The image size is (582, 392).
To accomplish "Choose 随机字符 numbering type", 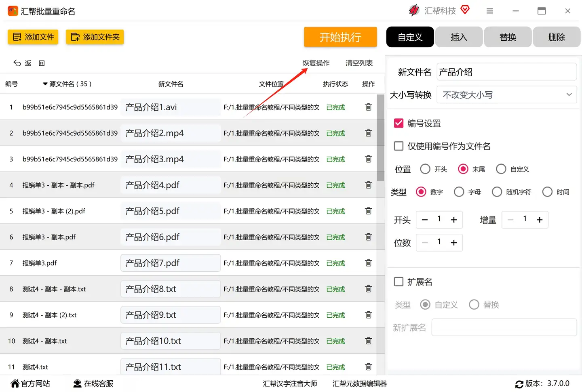I will [x=497, y=192].
